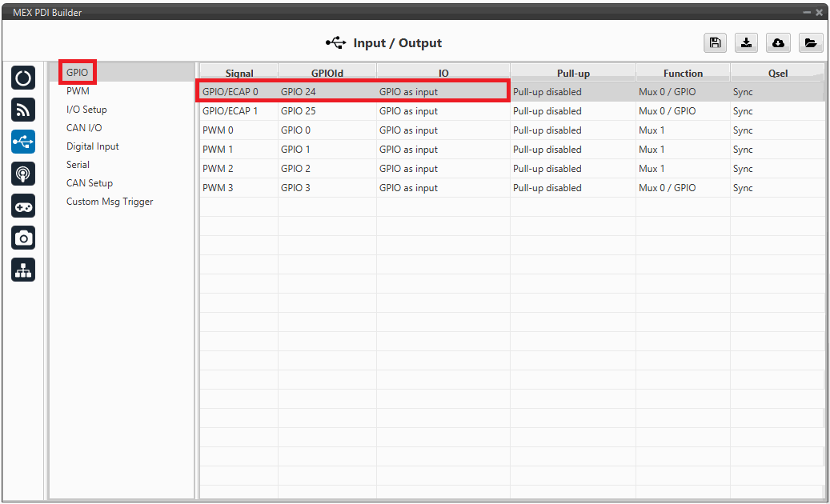Viewport: 830px width, 504px height.
Task: Select the USB Input/Output sidebar icon
Action: coord(23,142)
